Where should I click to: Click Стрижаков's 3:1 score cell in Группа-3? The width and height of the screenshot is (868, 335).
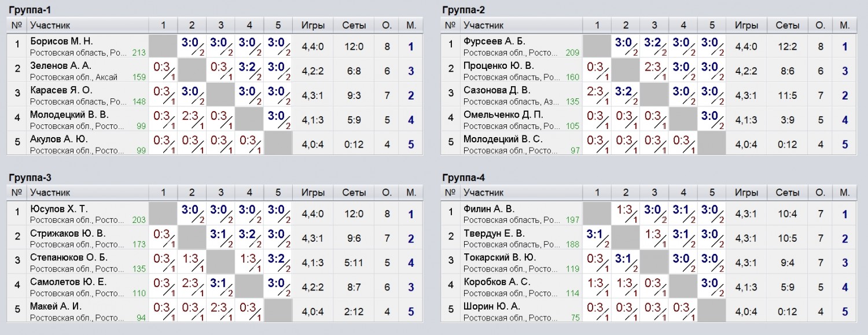click(221, 237)
